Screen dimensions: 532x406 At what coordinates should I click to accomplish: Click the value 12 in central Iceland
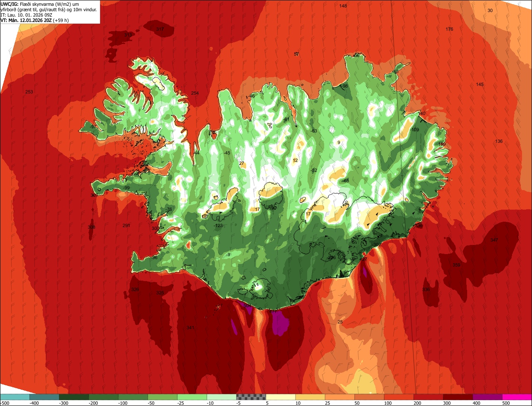tap(295, 160)
